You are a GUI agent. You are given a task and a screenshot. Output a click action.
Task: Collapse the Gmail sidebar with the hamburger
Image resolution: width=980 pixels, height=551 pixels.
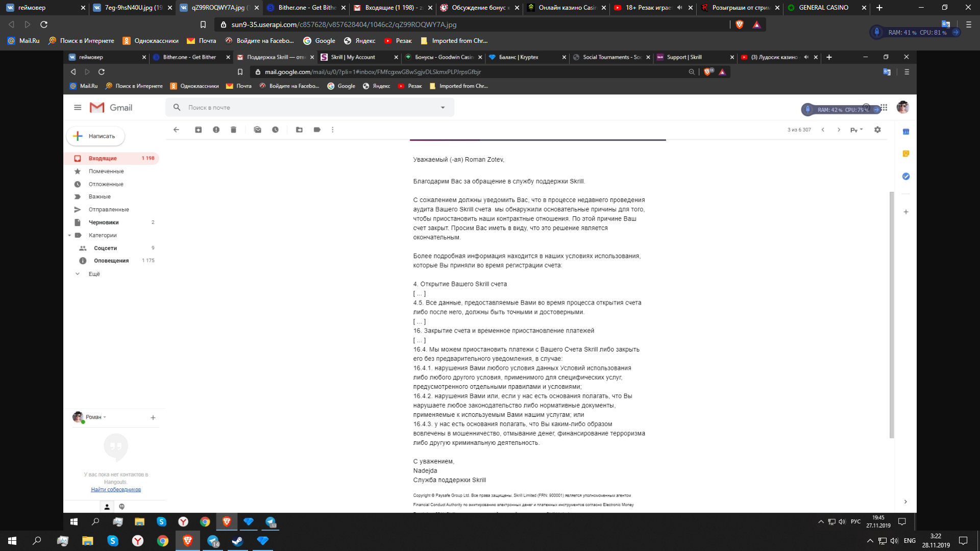78,108
